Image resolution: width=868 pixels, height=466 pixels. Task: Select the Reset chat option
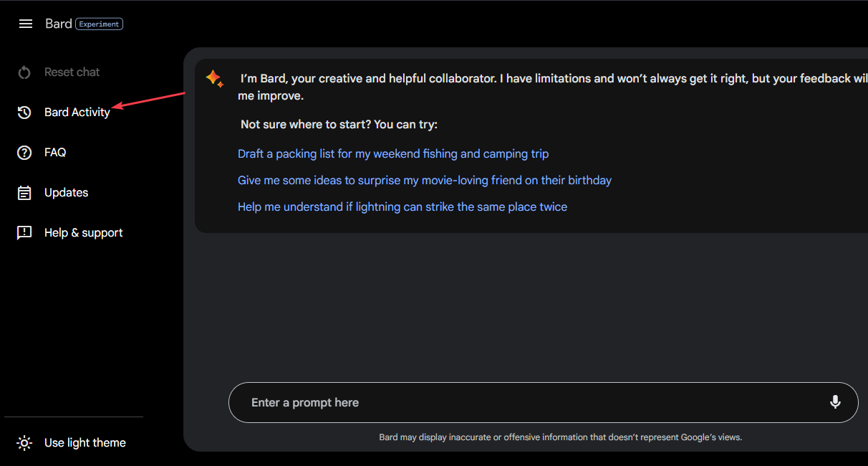click(x=72, y=72)
